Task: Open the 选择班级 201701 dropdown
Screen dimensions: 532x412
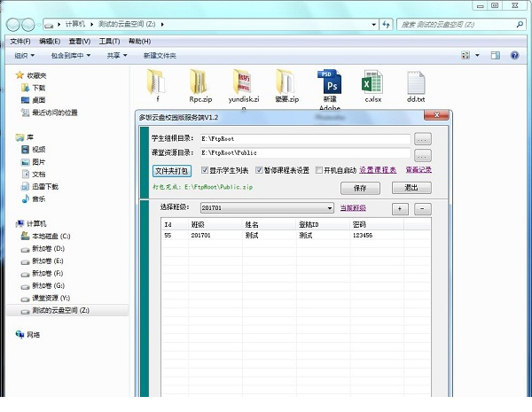Action: click(x=267, y=207)
